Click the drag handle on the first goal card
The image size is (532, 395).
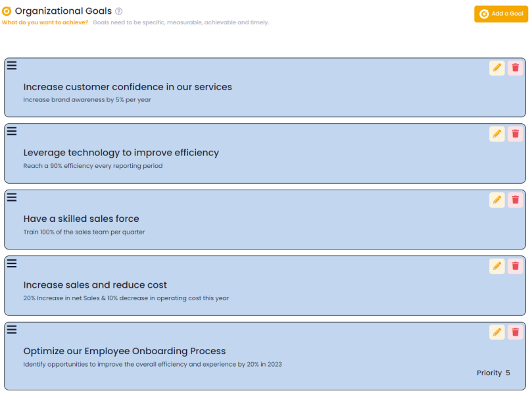point(12,65)
